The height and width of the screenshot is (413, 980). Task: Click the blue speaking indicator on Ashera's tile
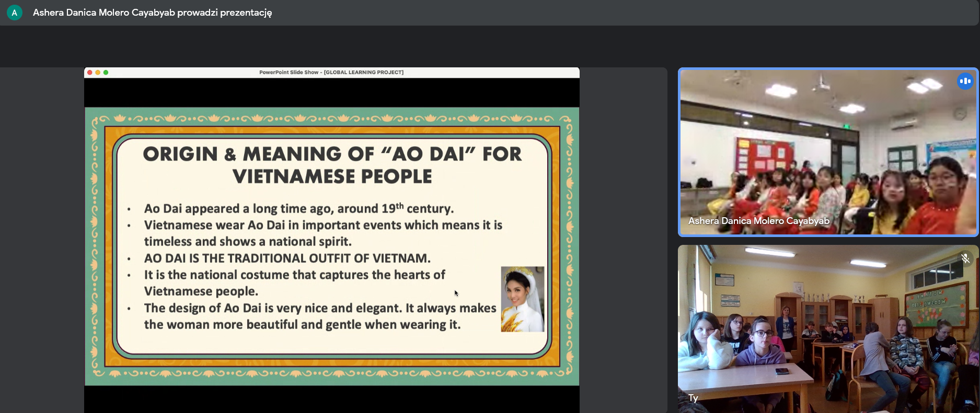point(965,81)
